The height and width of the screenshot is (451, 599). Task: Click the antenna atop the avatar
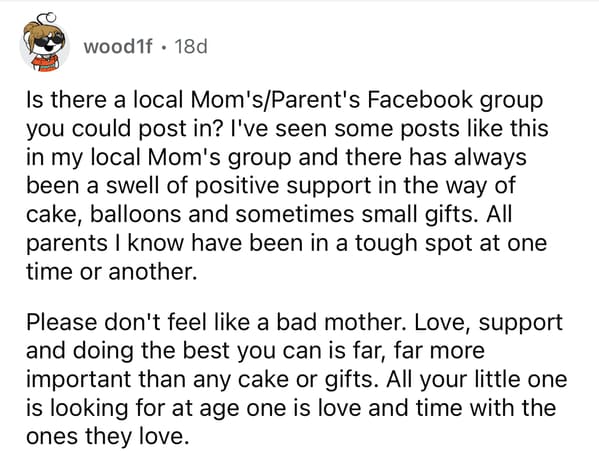click(48, 17)
